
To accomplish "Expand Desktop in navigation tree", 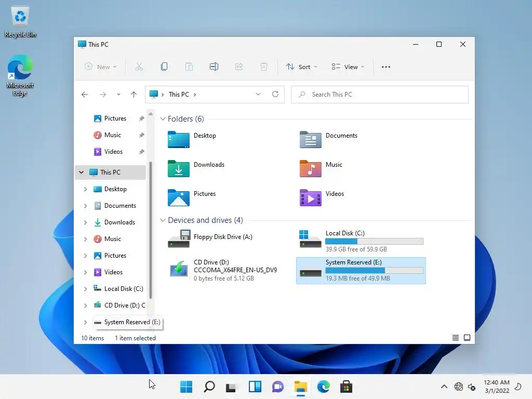I will click(86, 189).
